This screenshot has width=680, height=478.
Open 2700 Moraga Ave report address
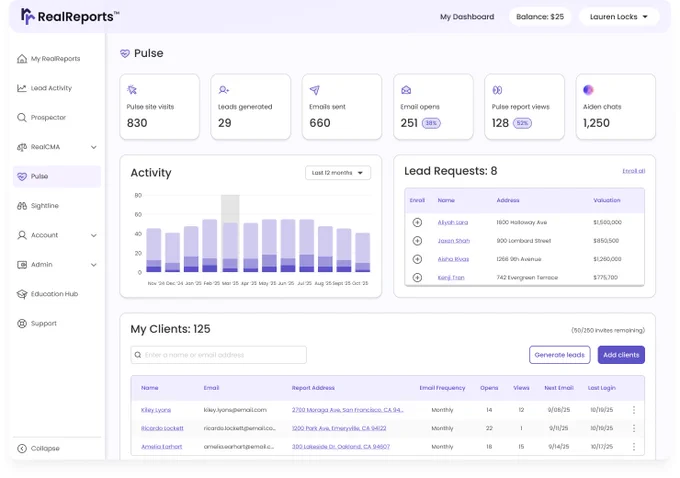(x=347, y=410)
